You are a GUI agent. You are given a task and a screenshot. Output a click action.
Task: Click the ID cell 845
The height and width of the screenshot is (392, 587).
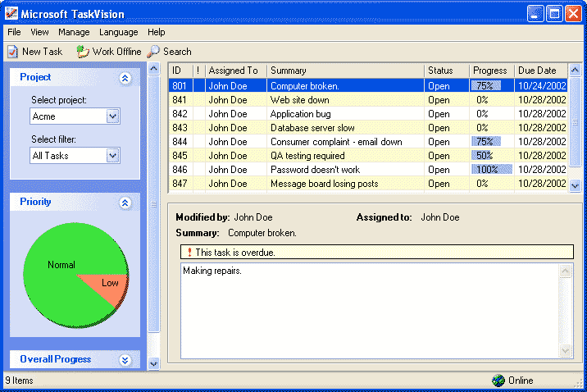point(180,155)
